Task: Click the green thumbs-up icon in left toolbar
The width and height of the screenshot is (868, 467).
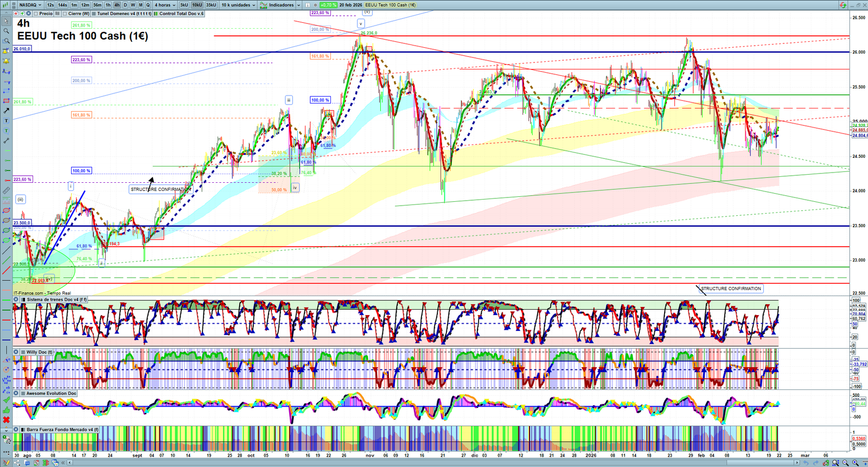Action: point(6,410)
